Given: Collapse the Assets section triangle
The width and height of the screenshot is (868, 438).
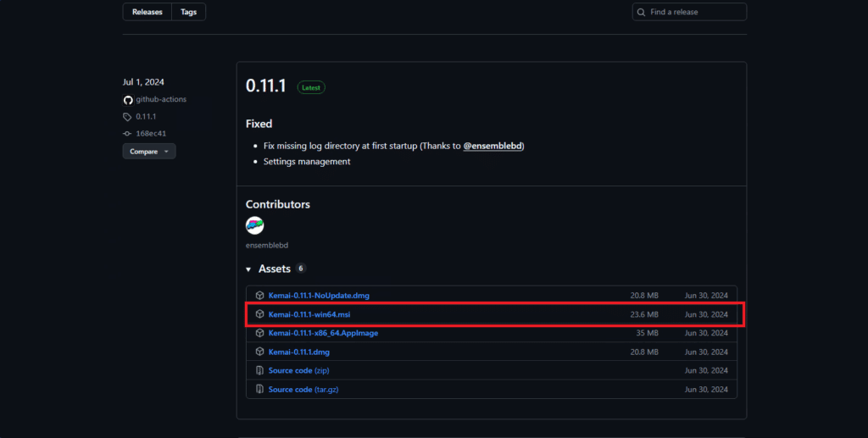Looking at the screenshot, I should tap(248, 269).
